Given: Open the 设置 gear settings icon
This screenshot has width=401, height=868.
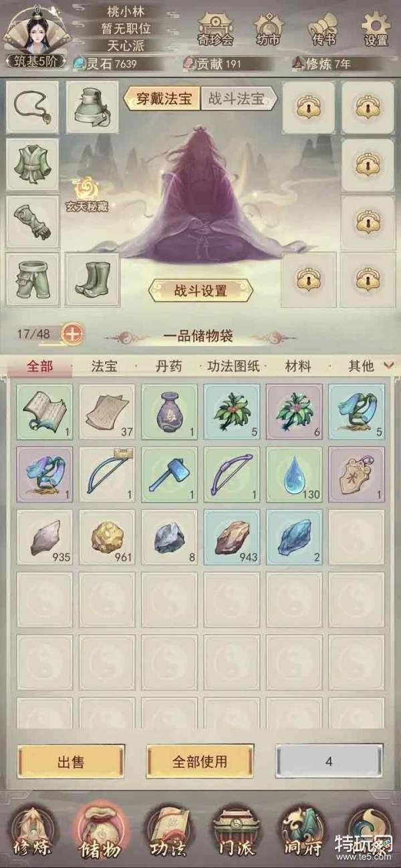Looking at the screenshot, I should click(x=376, y=30).
